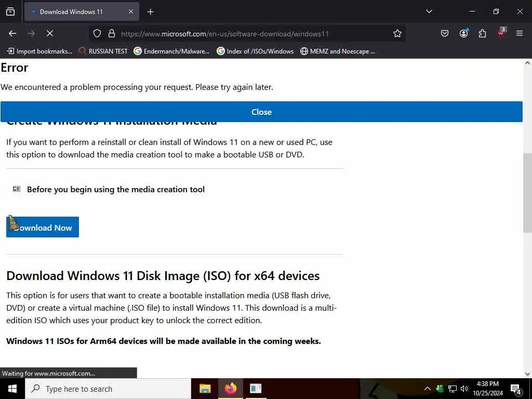This screenshot has height=399, width=532.
Task: Open File Explorer from the taskbar
Action: [205, 389]
